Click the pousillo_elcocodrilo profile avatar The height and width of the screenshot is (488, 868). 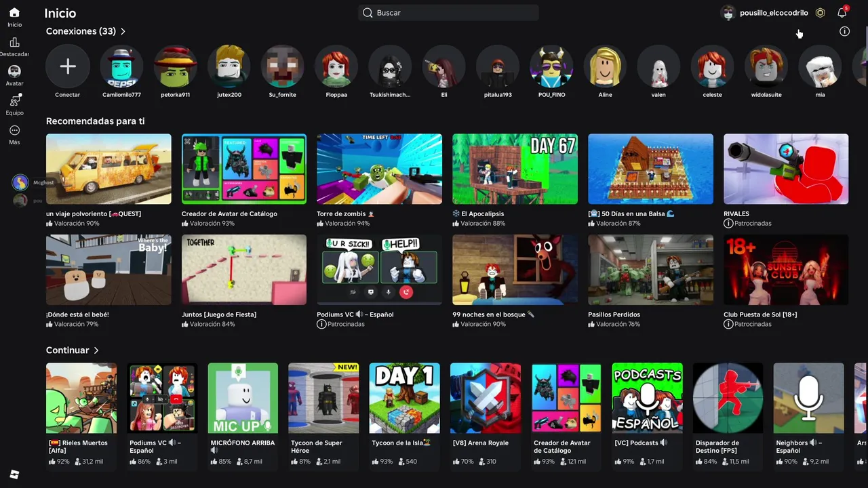pos(728,13)
